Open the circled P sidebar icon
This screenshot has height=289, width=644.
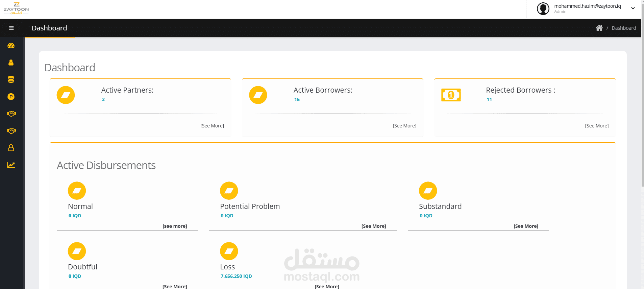point(11,97)
